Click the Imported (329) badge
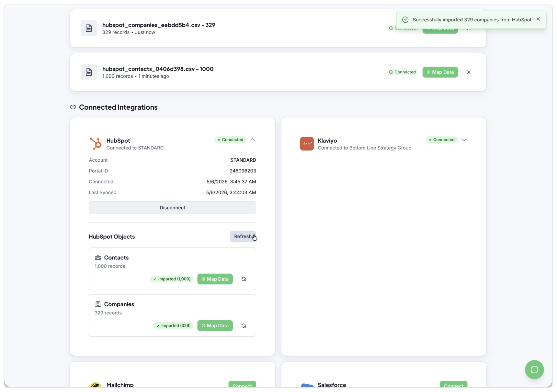Image resolution: width=557 pixels, height=392 pixels. (173, 325)
